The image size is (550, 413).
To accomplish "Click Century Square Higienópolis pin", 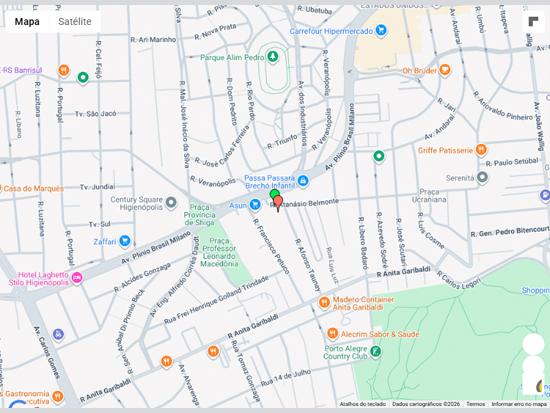I will point(171,202).
